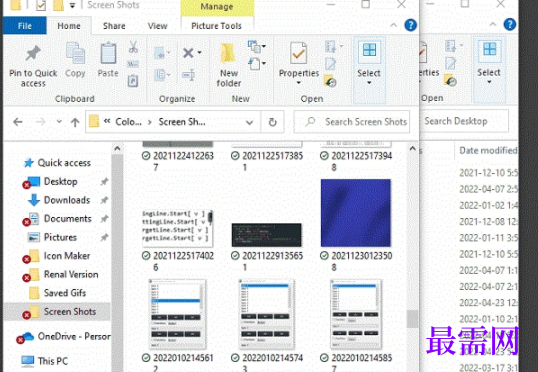
Task: Open Icon Maker folder in sidebar
Action: pyautogui.click(x=67, y=256)
